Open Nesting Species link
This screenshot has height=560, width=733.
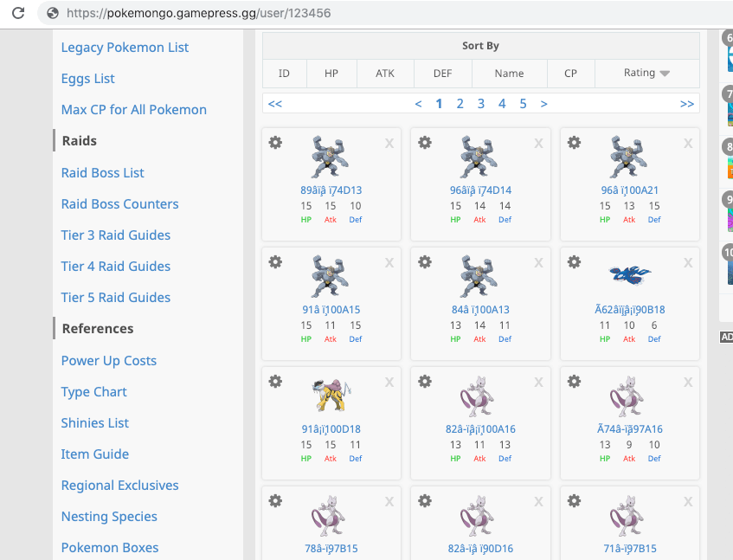click(x=109, y=517)
